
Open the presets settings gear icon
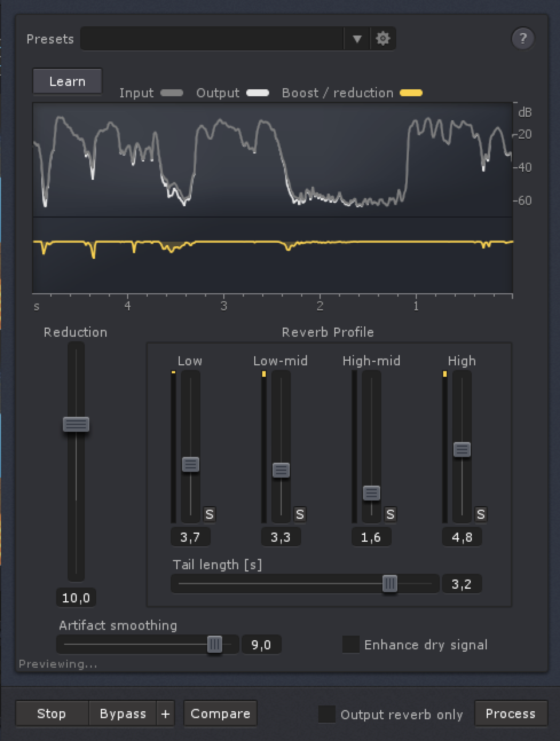pyautogui.click(x=383, y=39)
